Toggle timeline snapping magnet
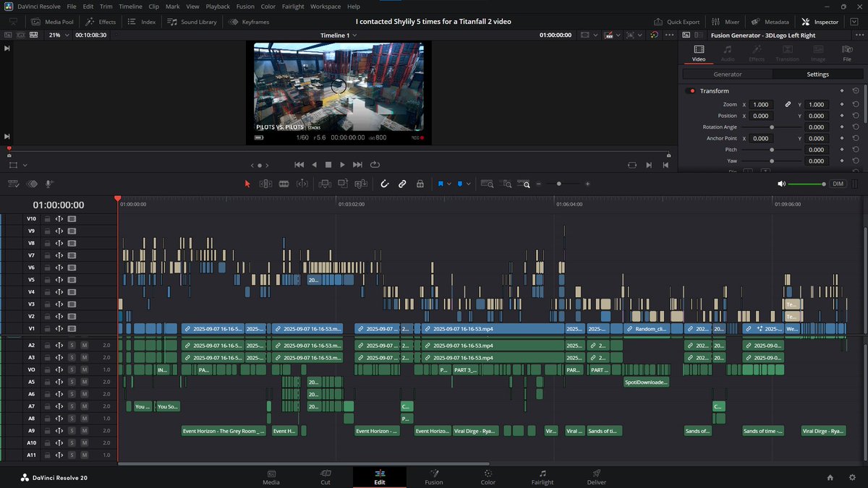This screenshot has height=488, width=868. point(385,184)
